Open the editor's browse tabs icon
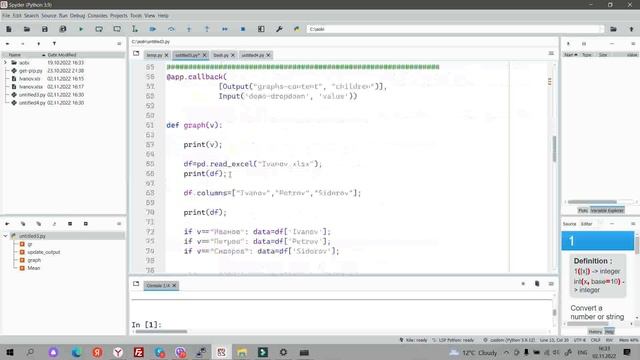640x360 pixels. click(x=136, y=53)
